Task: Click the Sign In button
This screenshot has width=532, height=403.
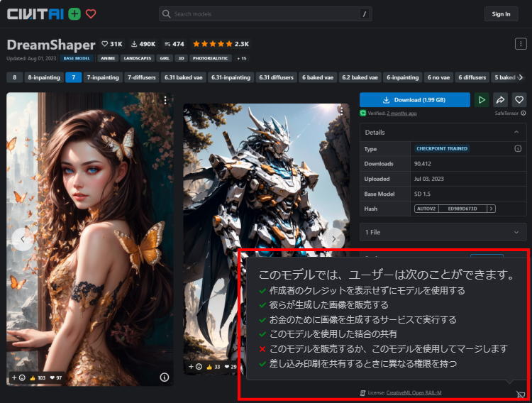Action: click(x=501, y=14)
